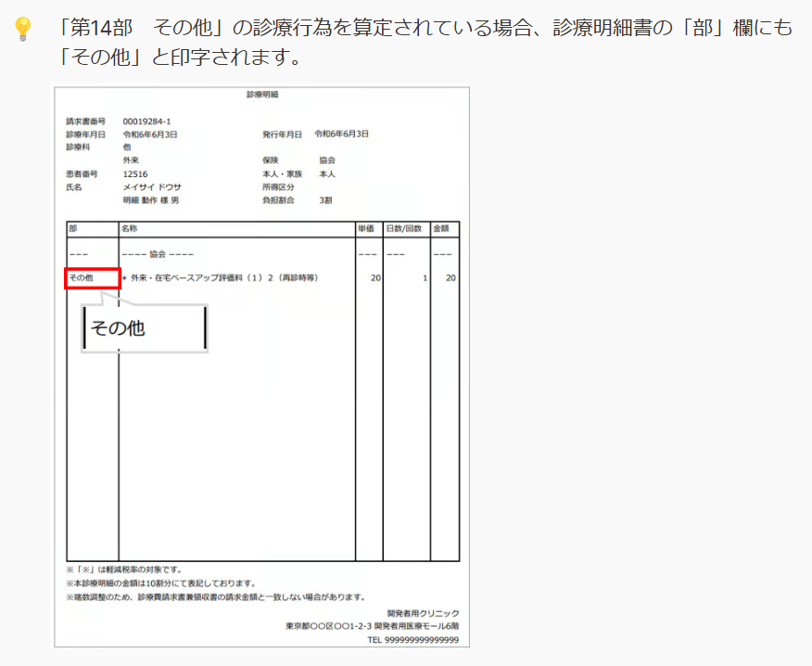Viewport: 812px width, 666px height.
Task: Click the tip text about 第14部 その他
Action: 424,42
